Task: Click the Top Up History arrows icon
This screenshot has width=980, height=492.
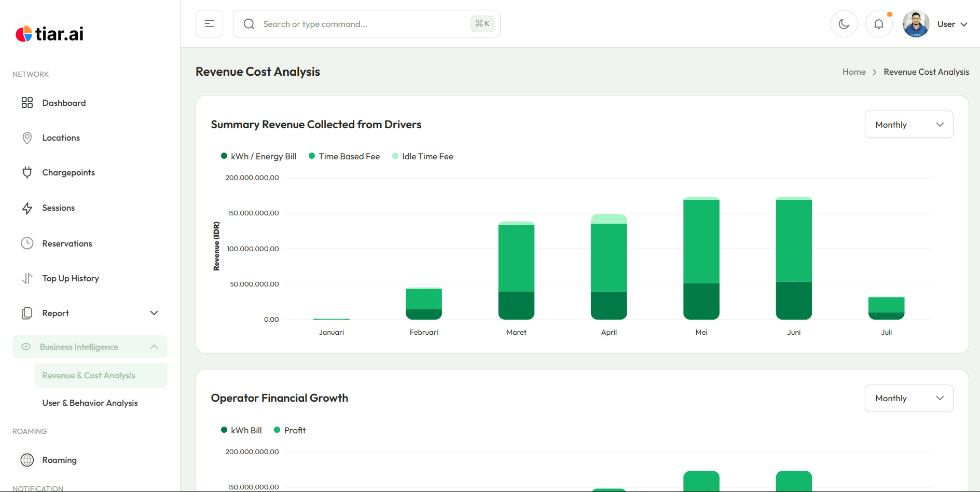Action: 27,278
